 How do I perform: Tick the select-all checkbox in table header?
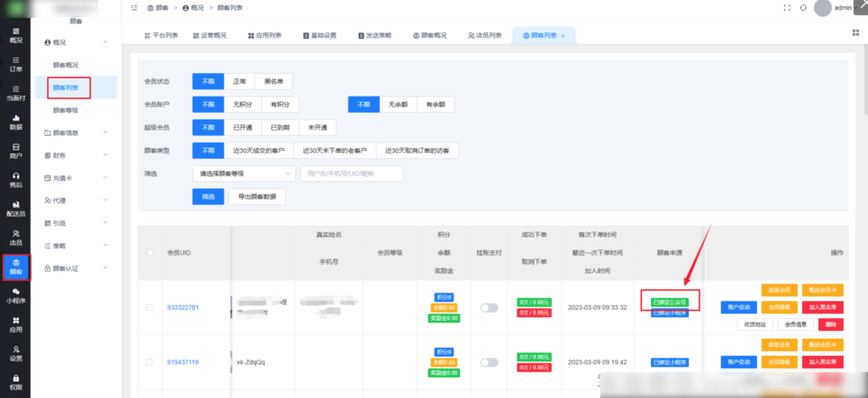coord(150,252)
